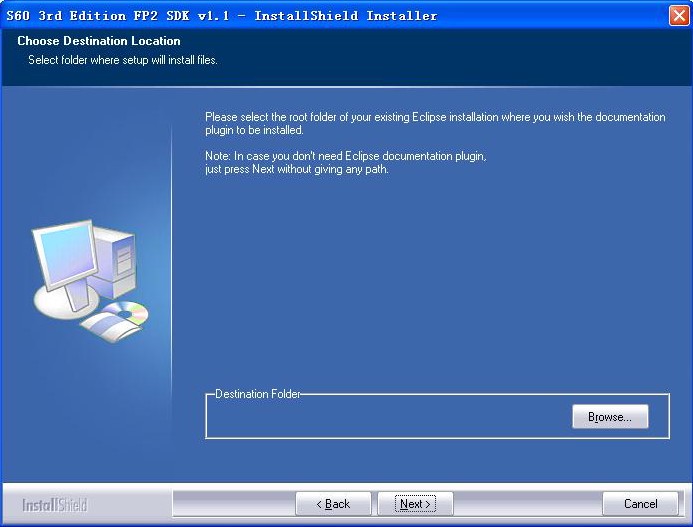Cancel the SDK installation
Screen dimensions: 693x527
click(x=640, y=504)
